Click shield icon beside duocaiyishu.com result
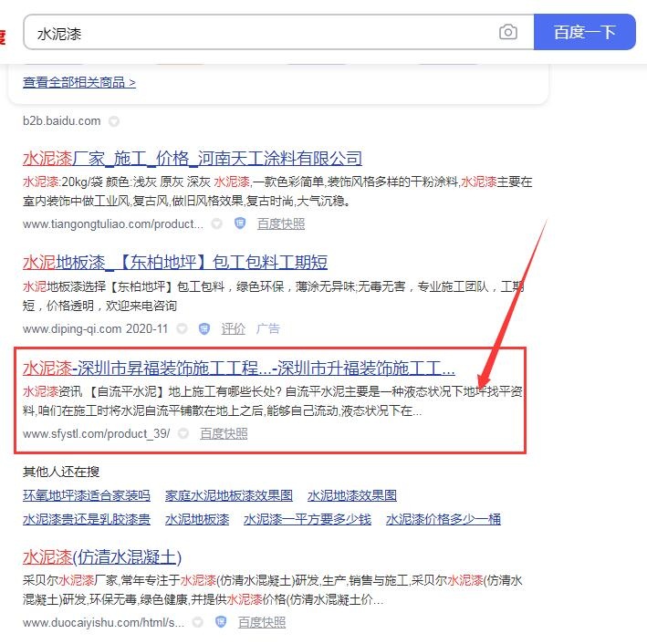Image resolution: width=647 pixels, height=644 pixels. (220, 622)
